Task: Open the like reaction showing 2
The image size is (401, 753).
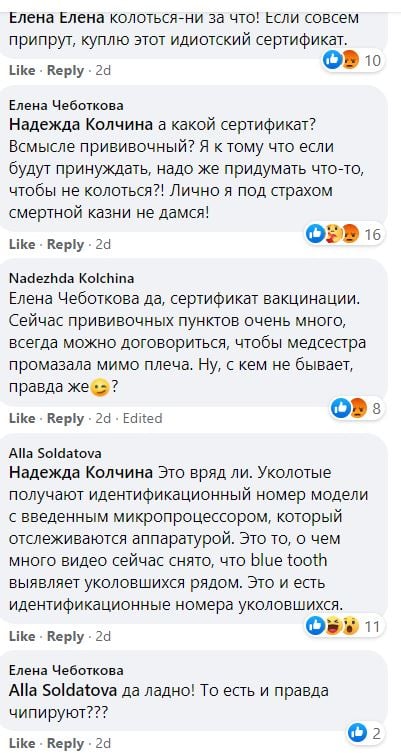Action: [x=365, y=733]
